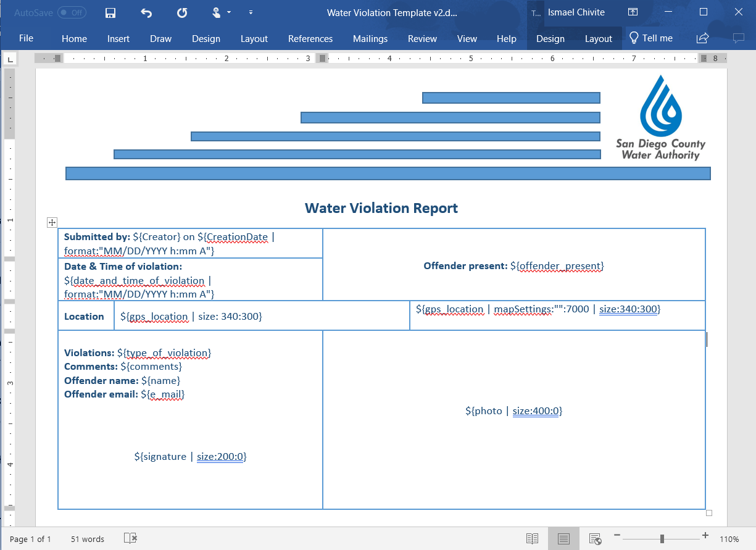Open the Mailings ribbon tab
Image resolution: width=756 pixels, height=550 pixels.
click(x=370, y=38)
